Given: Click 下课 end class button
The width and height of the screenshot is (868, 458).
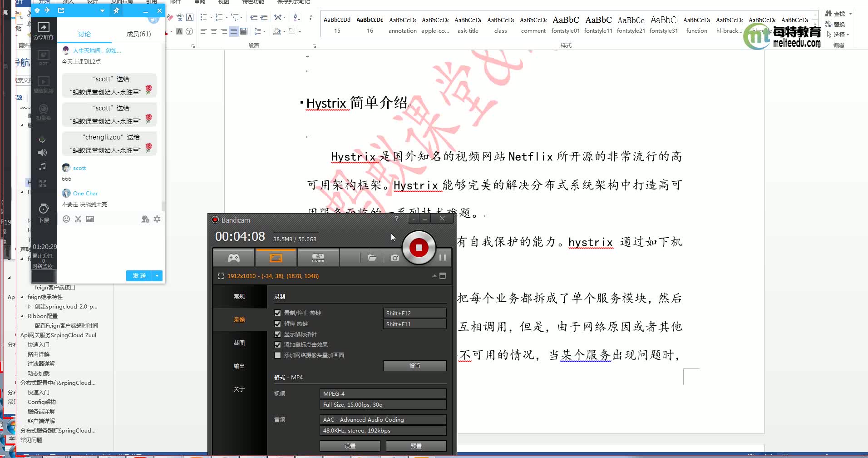Looking at the screenshot, I should pyautogui.click(x=44, y=213).
